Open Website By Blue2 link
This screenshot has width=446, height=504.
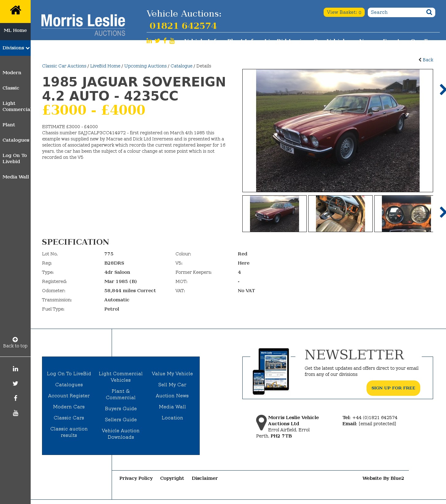[383, 478]
